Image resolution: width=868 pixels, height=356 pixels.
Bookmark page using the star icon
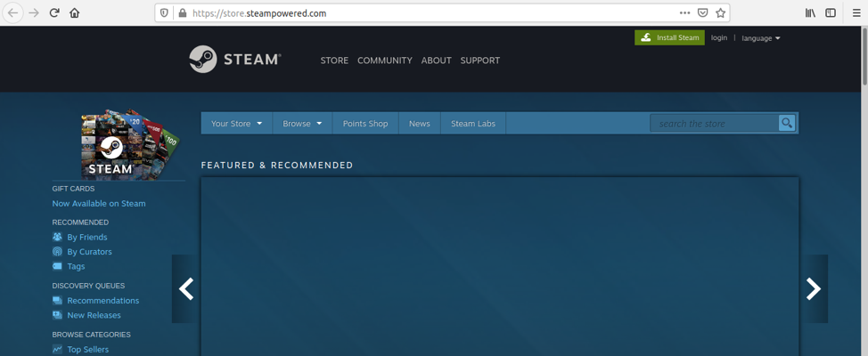[721, 12]
